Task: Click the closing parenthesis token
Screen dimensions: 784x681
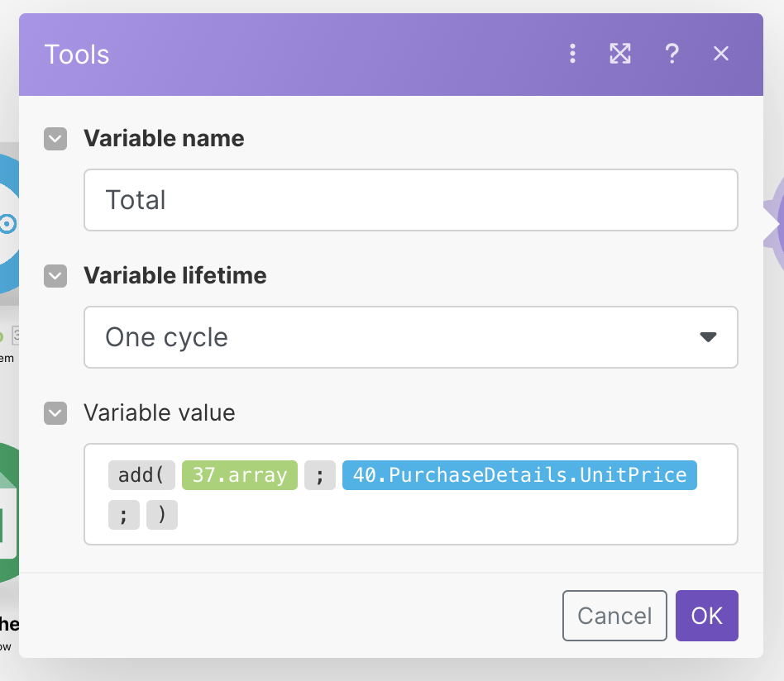Action: click(x=162, y=516)
